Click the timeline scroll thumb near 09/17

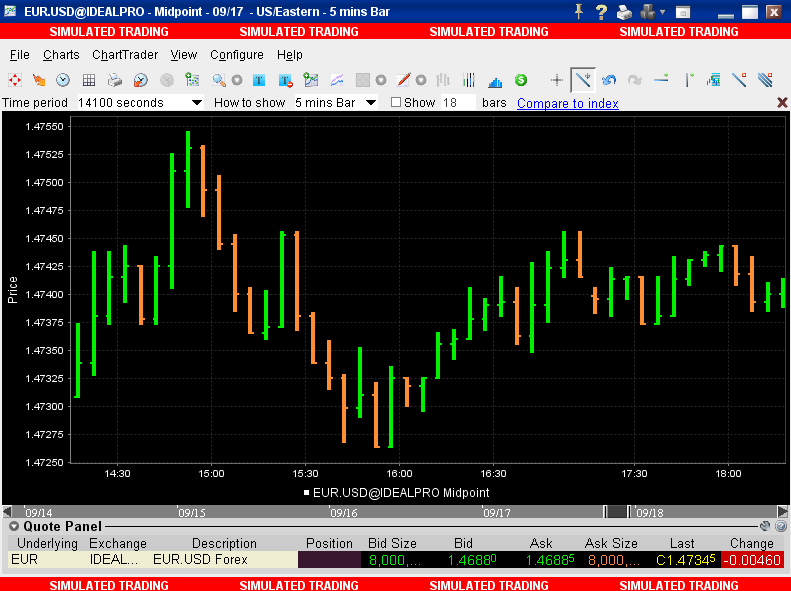(x=617, y=512)
